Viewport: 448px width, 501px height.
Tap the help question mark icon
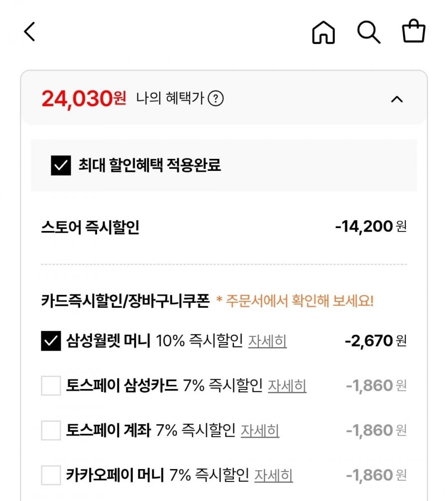[215, 99]
